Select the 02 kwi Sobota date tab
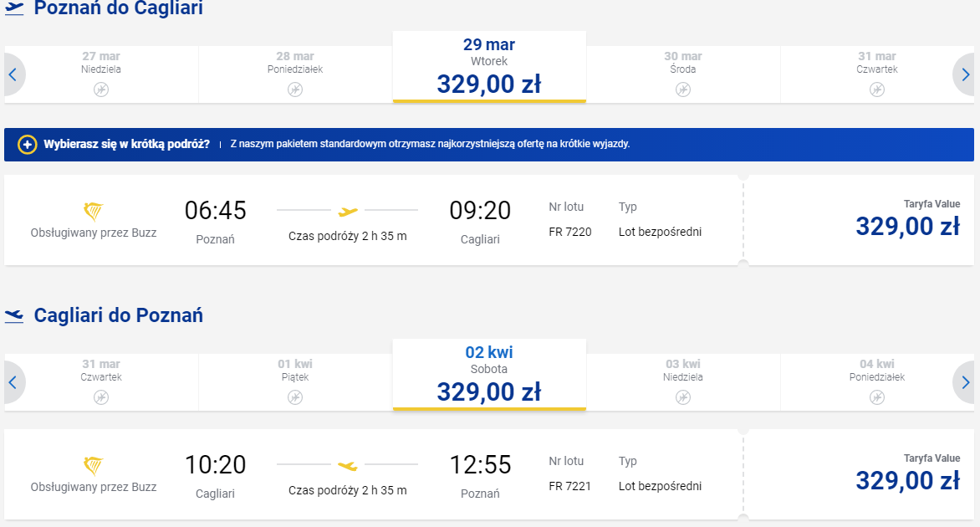Screen dimensions: 980x527 489,375
